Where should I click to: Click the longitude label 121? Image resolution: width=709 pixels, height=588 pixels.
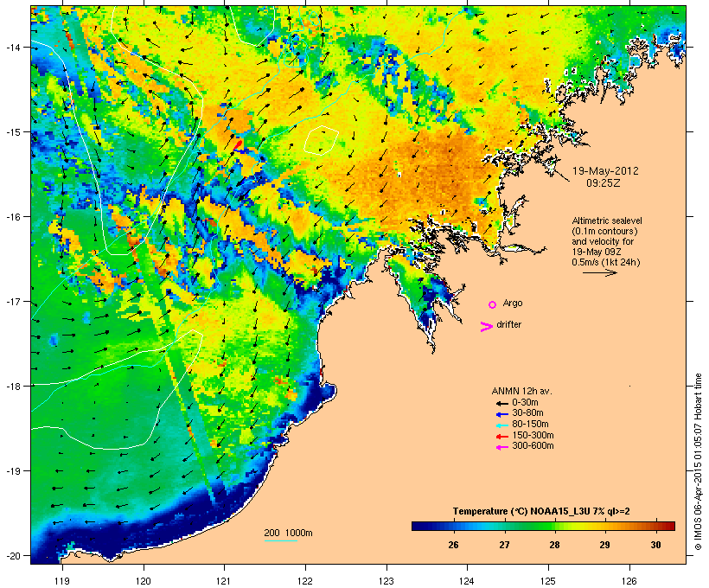224,581
